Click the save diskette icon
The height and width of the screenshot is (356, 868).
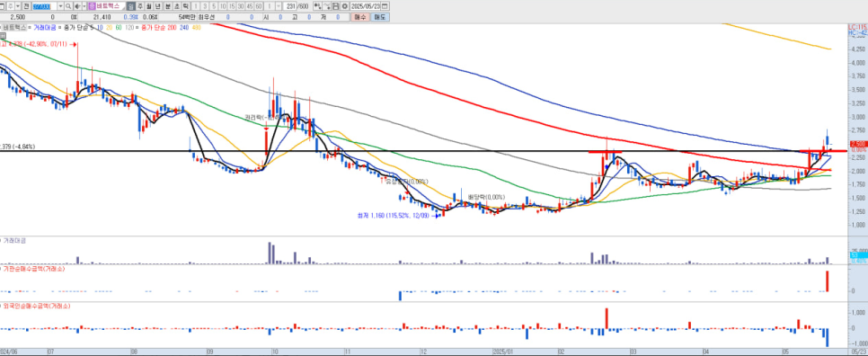(x=335, y=6)
